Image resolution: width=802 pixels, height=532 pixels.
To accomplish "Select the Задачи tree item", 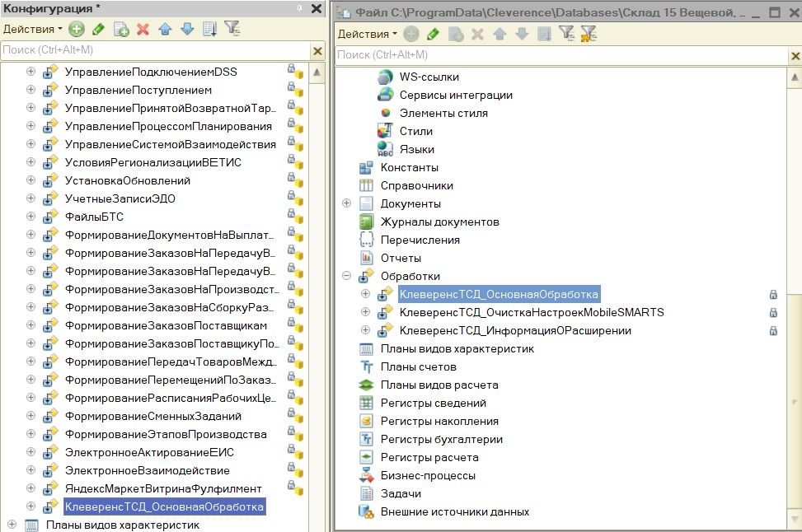I will pyautogui.click(x=401, y=493).
